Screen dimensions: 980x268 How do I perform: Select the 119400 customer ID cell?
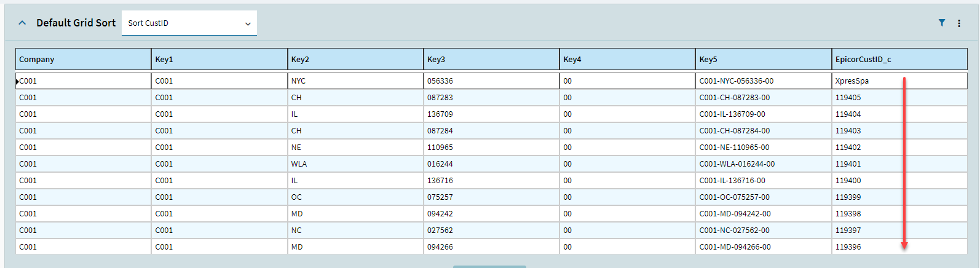(x=899, y=181)
